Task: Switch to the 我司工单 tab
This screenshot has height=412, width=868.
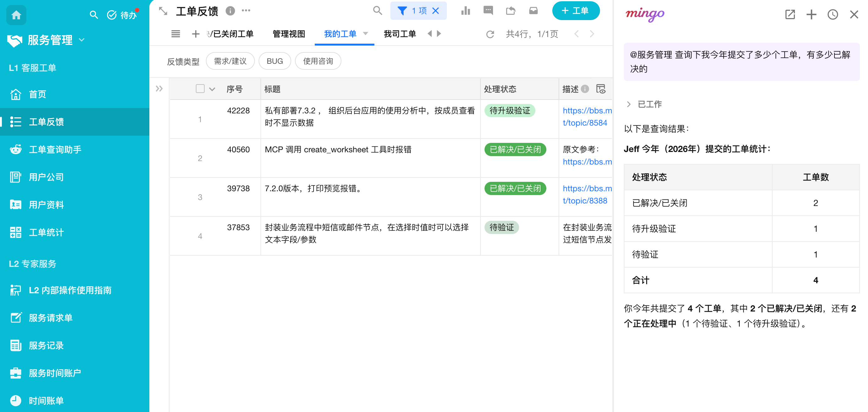Action: click(x=400, y=34)
